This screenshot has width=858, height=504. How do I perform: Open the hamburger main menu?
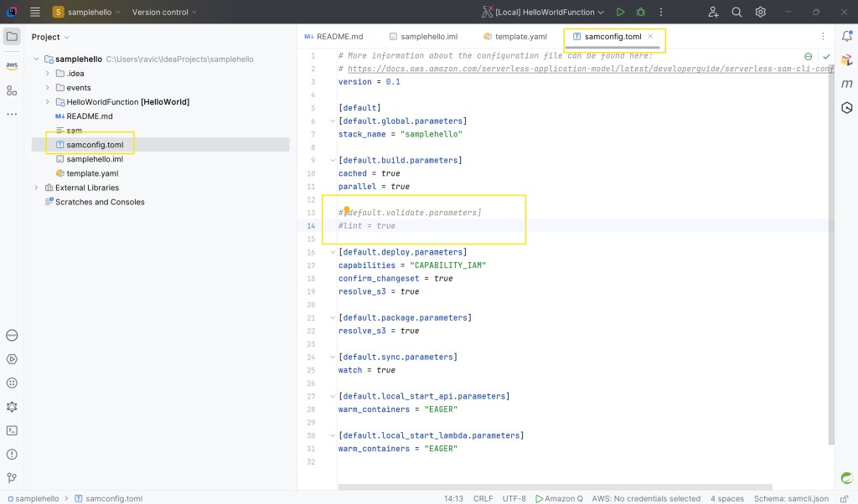(x=34, y=13)
